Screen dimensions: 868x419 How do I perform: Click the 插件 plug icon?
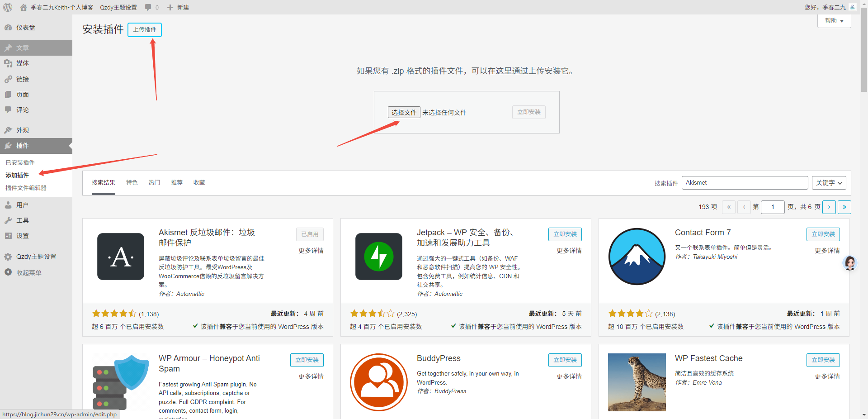[8, 146]
